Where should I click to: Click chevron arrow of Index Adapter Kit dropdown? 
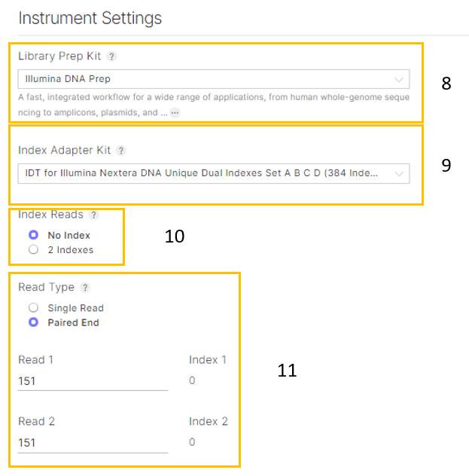[x=398, y=174]
